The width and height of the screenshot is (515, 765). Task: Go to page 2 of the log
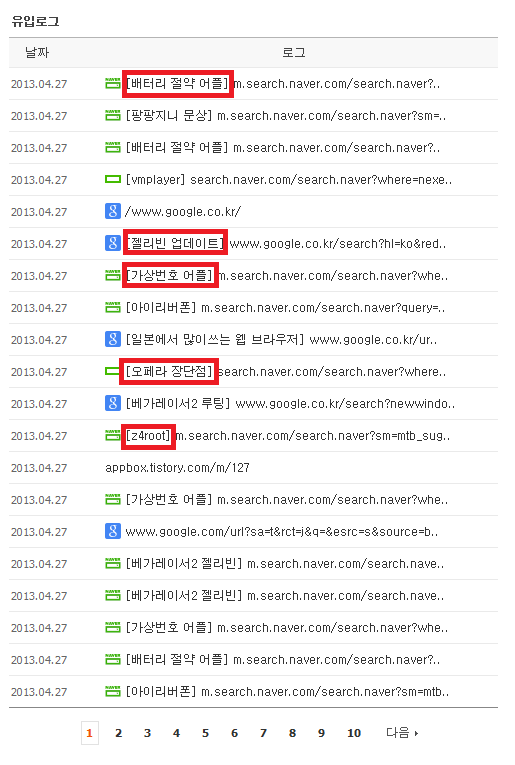tap(119, 733)
